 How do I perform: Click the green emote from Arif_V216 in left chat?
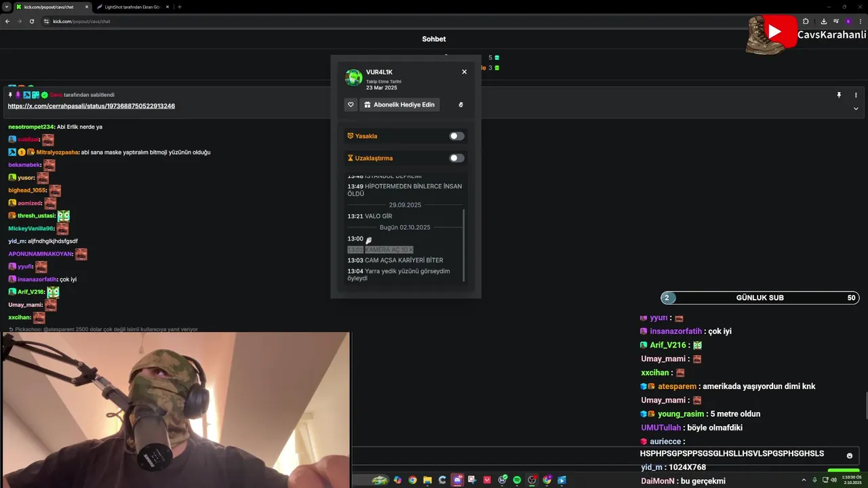[53, 292]
